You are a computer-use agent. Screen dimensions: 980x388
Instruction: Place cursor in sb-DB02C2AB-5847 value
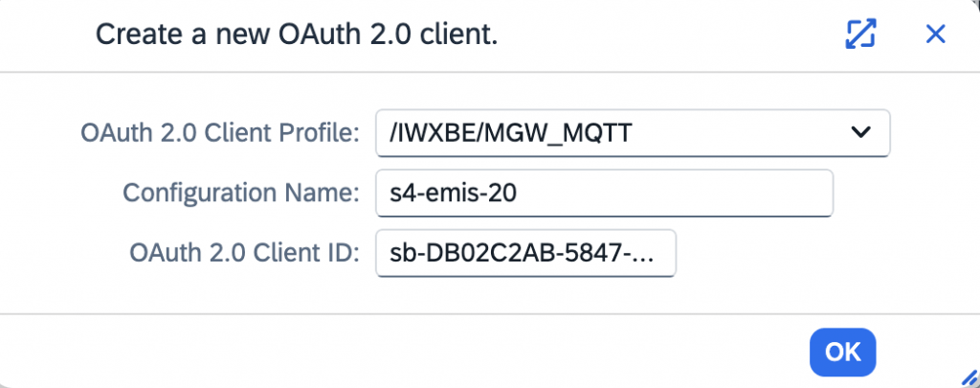(x=522, y=254)
